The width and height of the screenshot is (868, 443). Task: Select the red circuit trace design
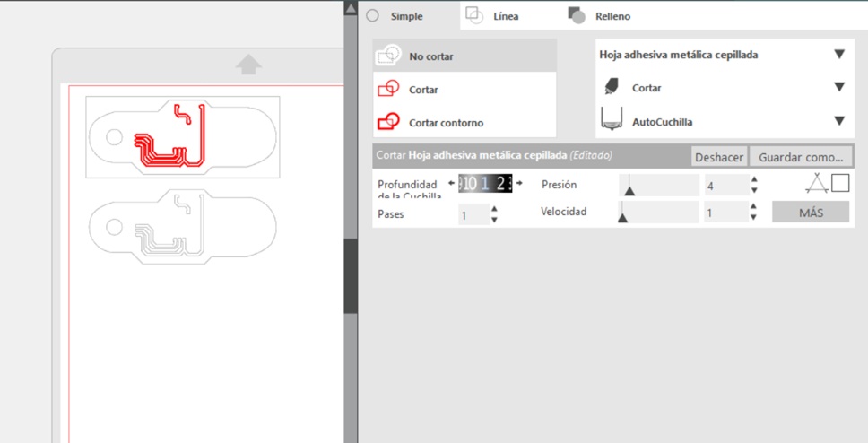[x=170, y=135]
